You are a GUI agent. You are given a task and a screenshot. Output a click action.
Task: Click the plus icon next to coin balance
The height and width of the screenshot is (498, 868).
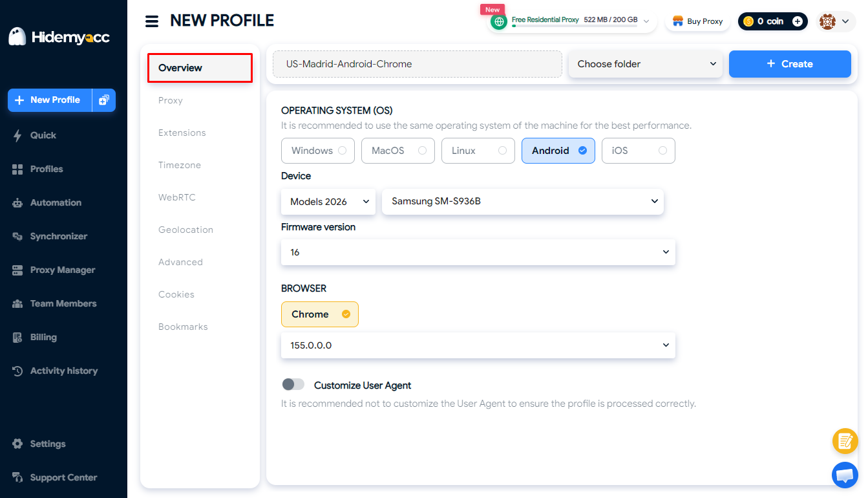point(798,21)
